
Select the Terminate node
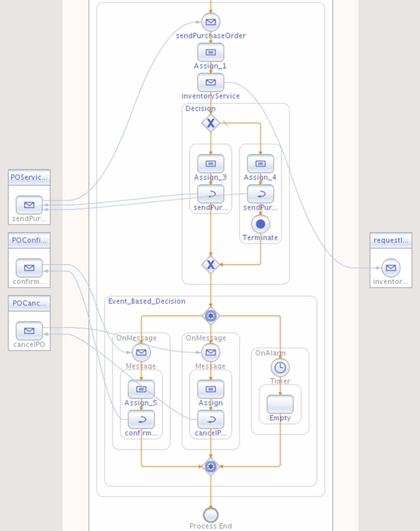click(x=261, y=224)
